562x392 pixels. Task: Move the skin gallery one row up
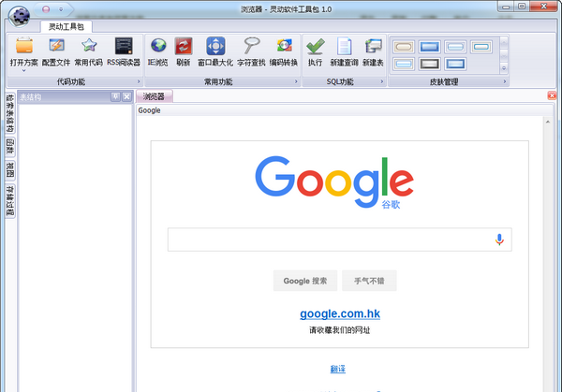pos(504,43)
